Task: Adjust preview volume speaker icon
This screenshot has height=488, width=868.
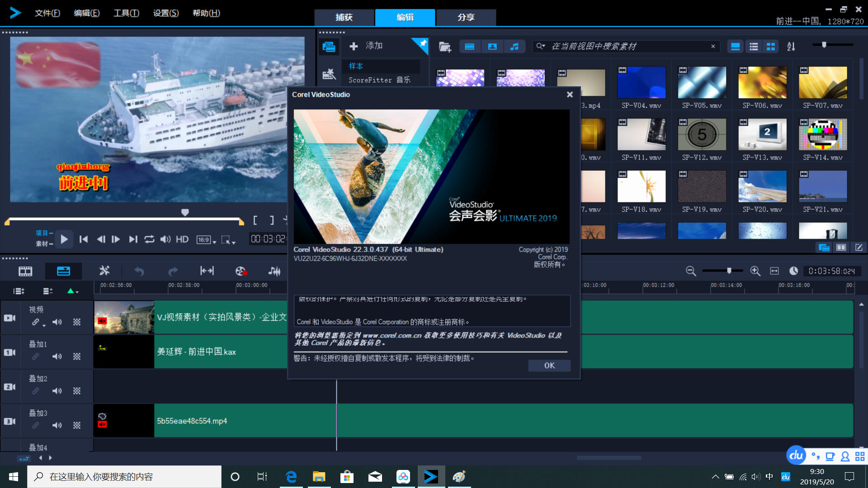Action: tap(165, 239)
